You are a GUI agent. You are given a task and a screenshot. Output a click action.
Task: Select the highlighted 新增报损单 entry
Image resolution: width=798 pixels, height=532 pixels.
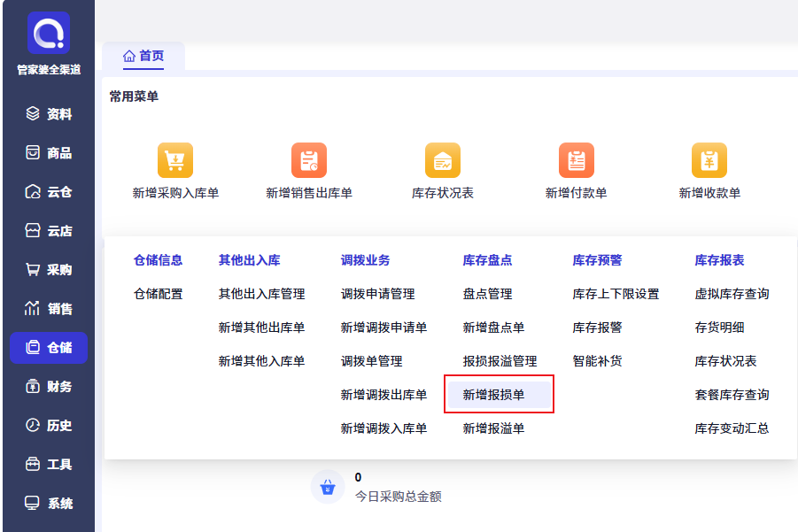pos(499,395)
